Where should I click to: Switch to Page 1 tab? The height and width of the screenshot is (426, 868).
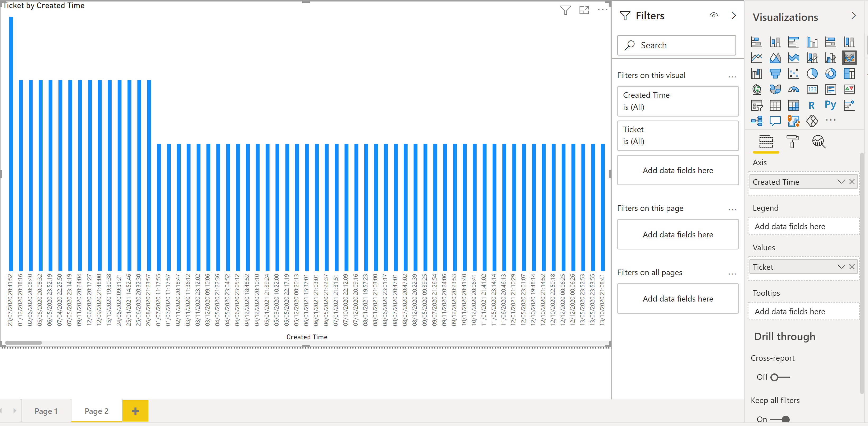point(46,411)
